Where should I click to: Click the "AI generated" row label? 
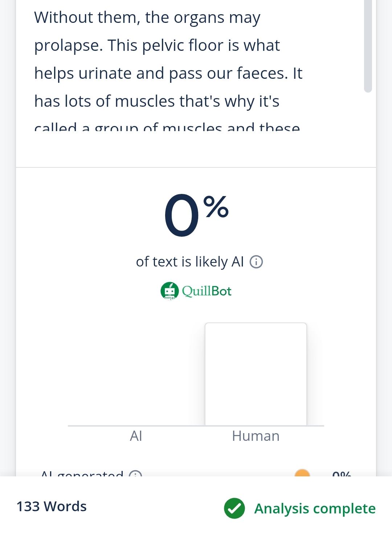(x=82, y=473)
